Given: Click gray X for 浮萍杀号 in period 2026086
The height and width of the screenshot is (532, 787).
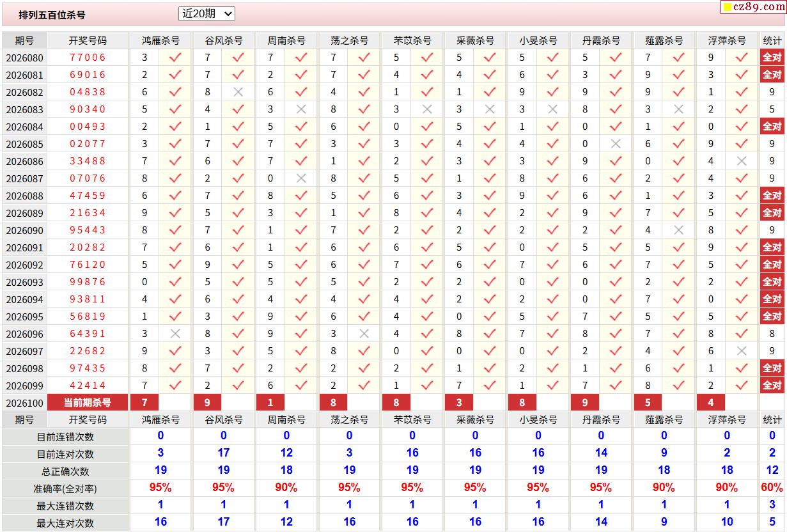Looking at the screenshot, I should coord(741,161).
